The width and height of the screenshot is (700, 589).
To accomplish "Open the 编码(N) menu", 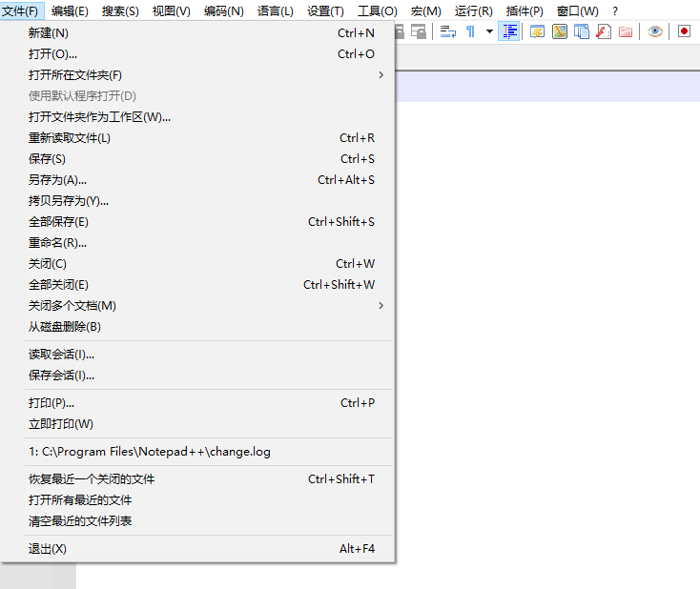I will (224, 10).
